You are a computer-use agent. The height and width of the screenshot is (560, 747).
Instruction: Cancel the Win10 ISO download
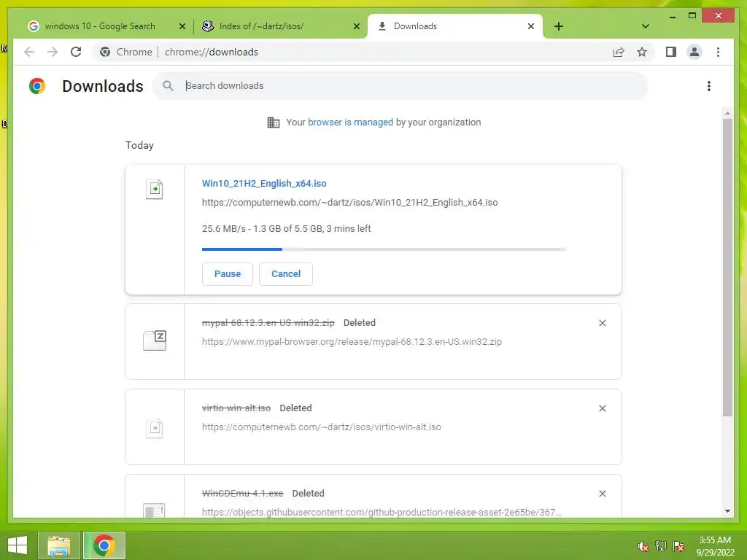(286, 274)
